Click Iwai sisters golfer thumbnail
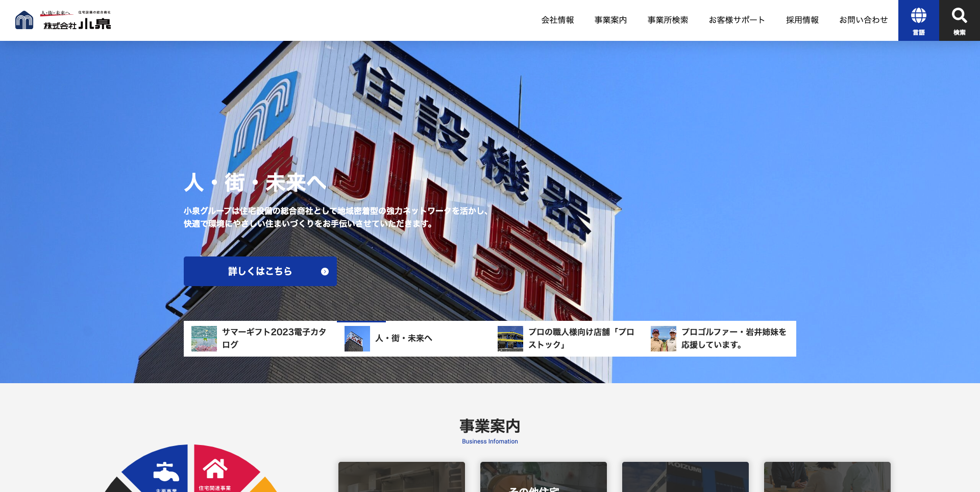 tap(664, 339)
